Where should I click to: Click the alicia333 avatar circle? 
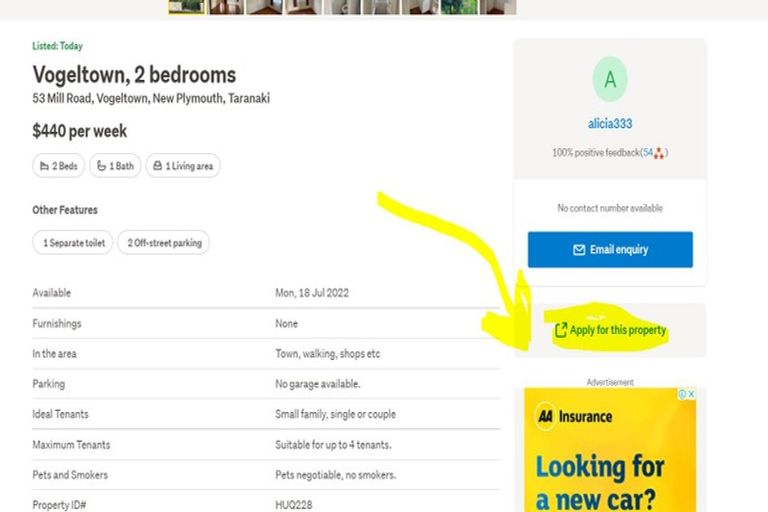coord(610,79)
